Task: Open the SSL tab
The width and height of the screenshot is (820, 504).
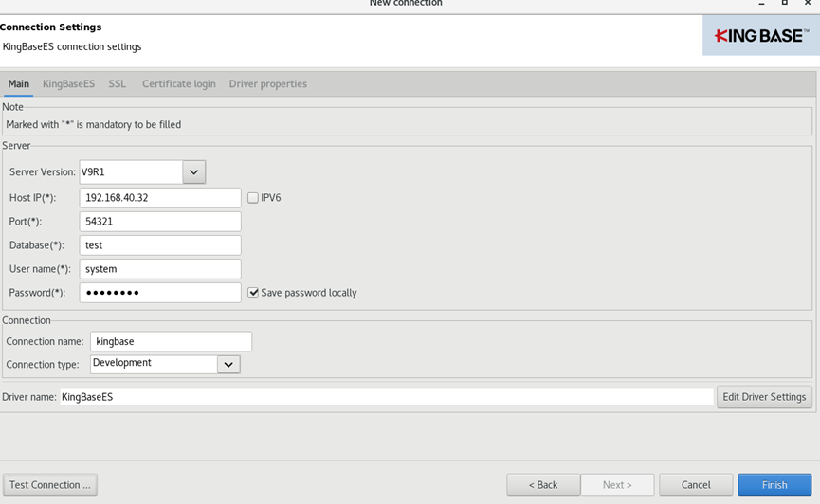Action: (x=117, y=84)
